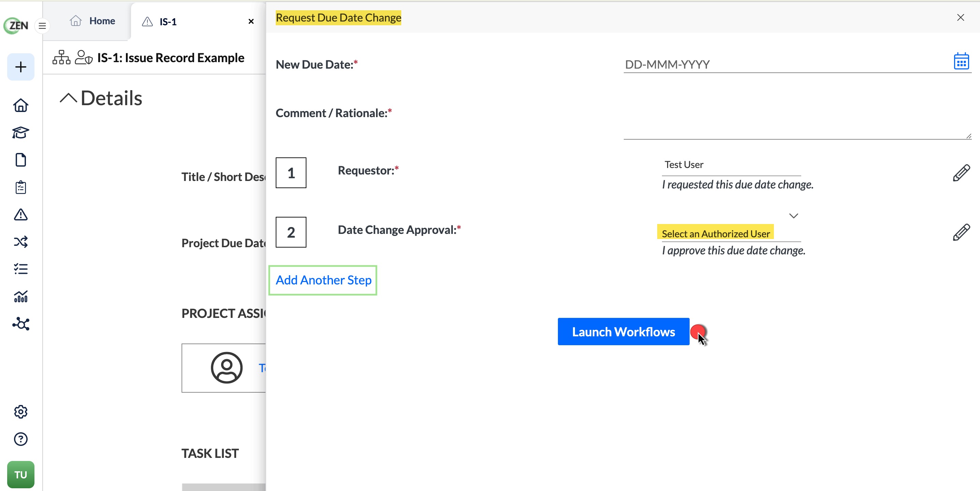Viewport: 980px width, 491px height.
Task: Click the TU user avatar
Action: [x=20, y=475]
